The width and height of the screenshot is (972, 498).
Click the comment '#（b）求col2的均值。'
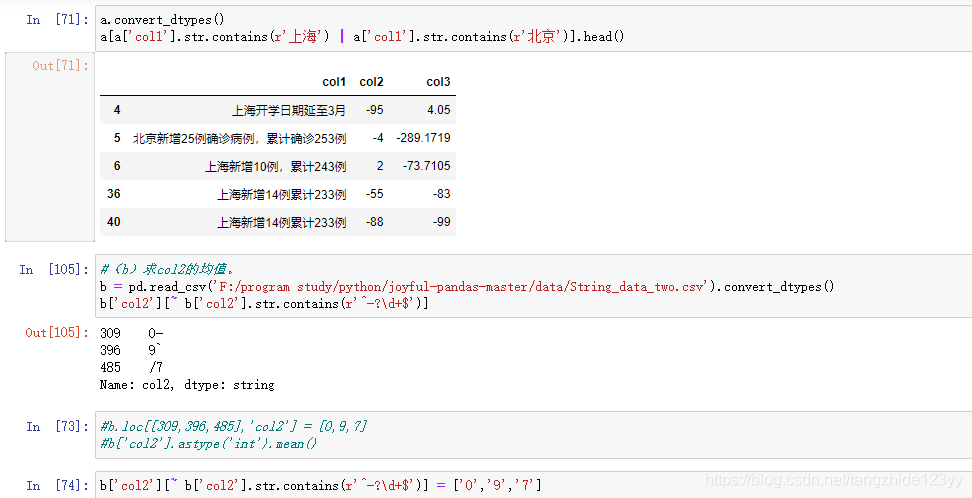pyautogui.click(x=167, y=269)
